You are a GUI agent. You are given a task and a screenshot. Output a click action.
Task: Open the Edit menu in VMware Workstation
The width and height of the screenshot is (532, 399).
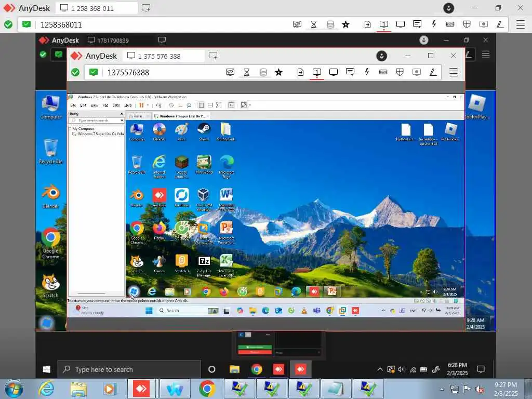coord(83,105)
